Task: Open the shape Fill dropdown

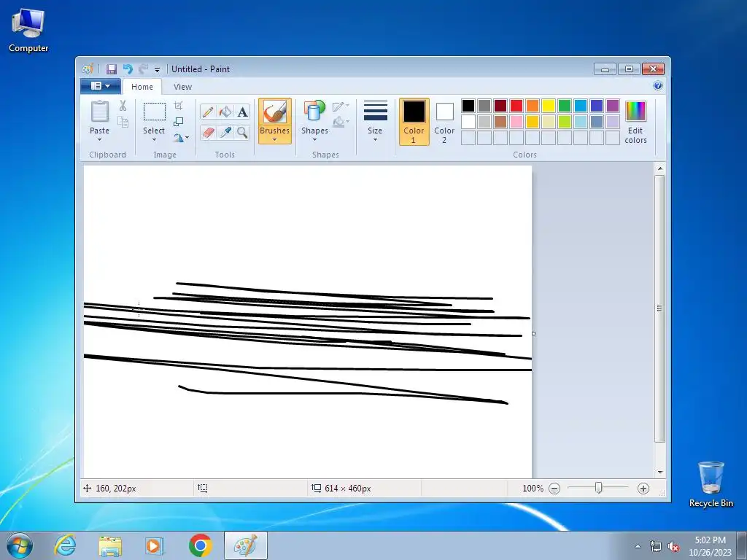Action: (x=341, y=122)
